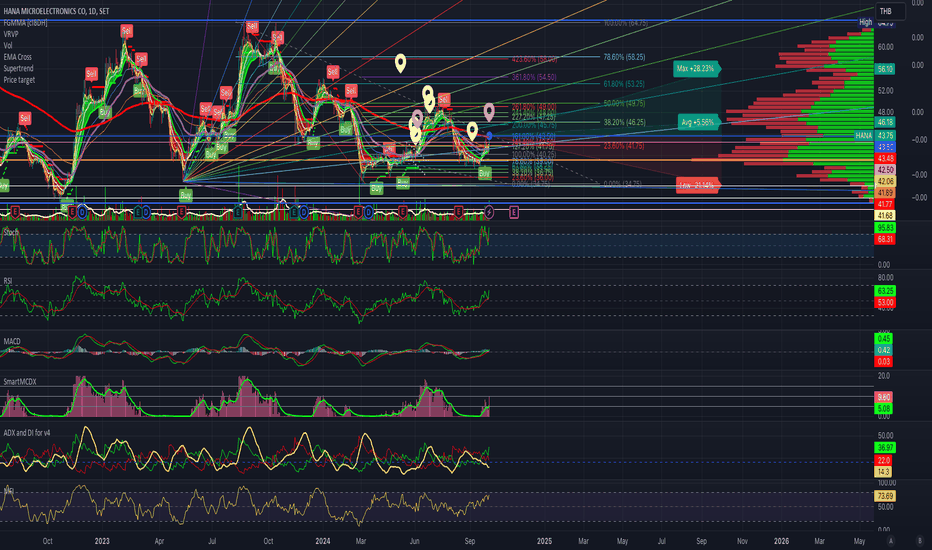This screenshot has height=550, width=932.
Task: Click the blue dot at the last price
Action: pyautogui.click(x=489, y=136)
